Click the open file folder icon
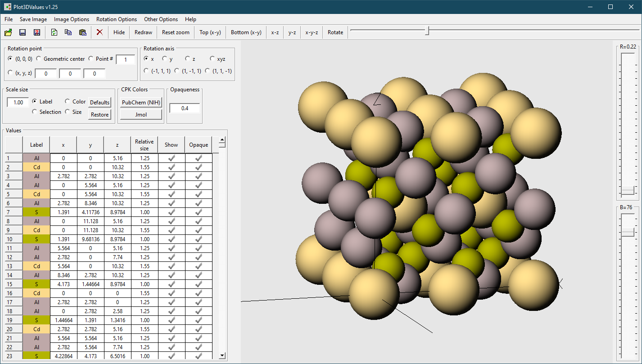 [8, 32]
